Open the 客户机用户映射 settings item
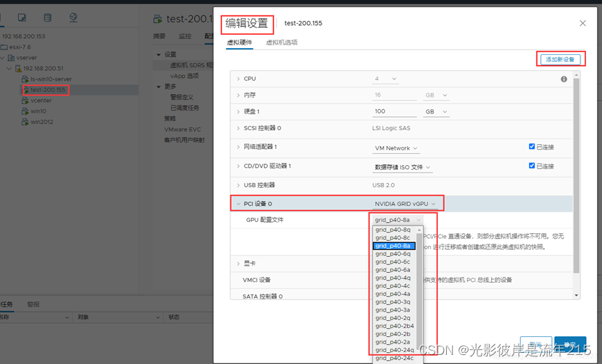The width and height of the screenshot is (602, 364). pos(184,140)
